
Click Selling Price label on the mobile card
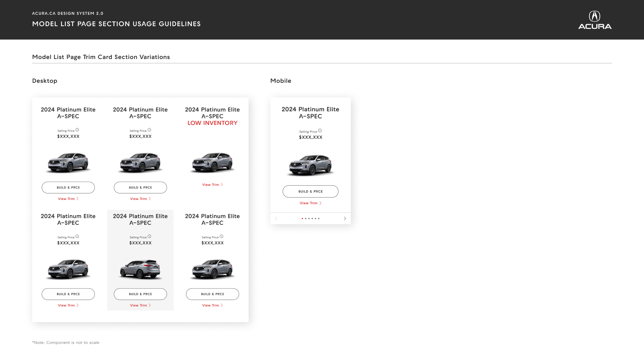[308, 132]
